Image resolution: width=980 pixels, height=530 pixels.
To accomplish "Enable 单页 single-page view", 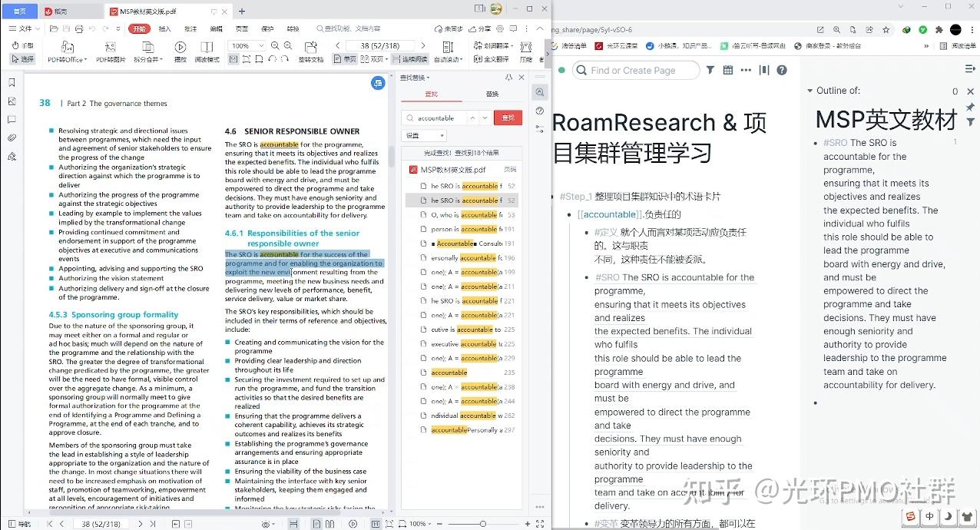I will (347, 59).
